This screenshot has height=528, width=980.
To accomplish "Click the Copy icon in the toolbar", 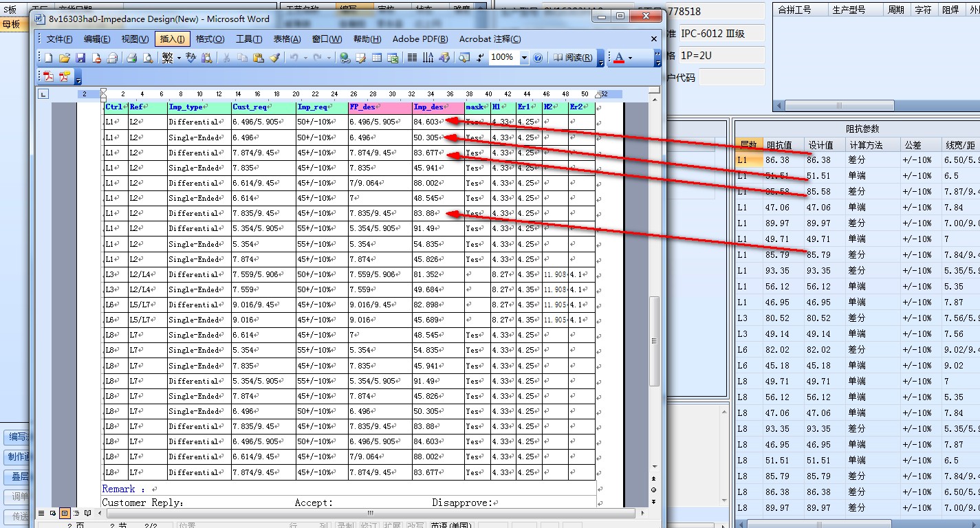I will pos(242,58).
